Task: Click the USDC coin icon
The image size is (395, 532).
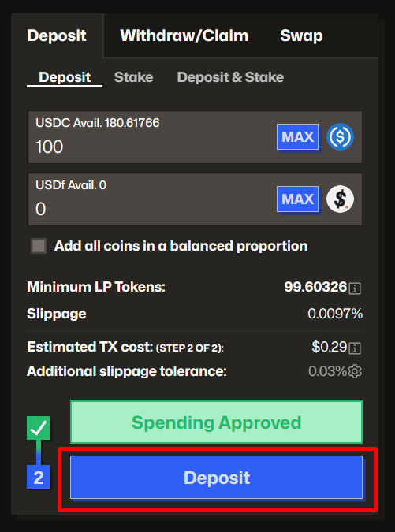Action: click(x=340, y=136)
